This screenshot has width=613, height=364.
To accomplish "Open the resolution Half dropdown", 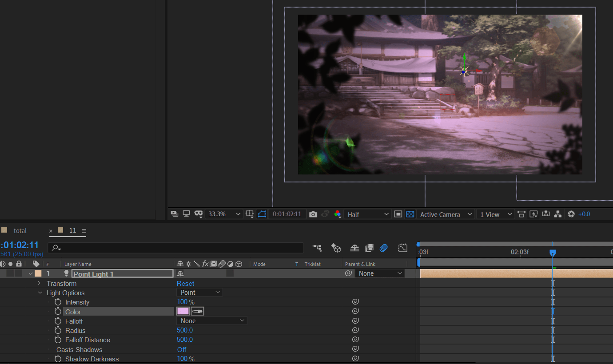I will pos(368,214).
